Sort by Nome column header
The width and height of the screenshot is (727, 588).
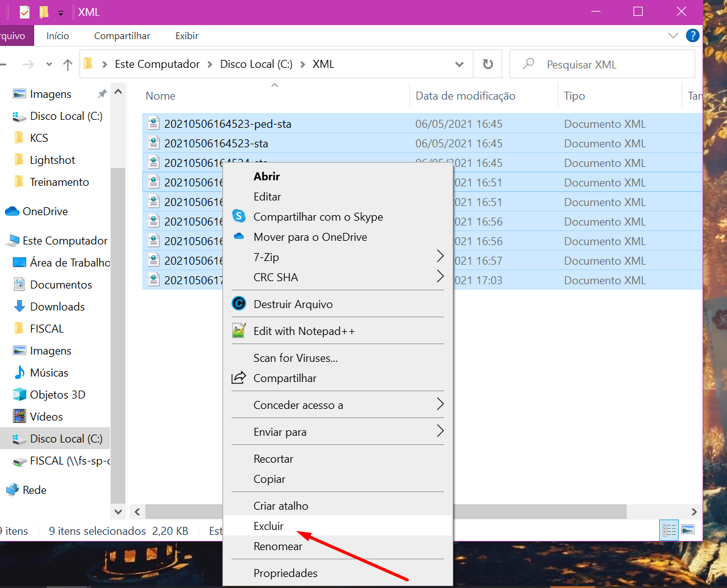click(161, 95)
